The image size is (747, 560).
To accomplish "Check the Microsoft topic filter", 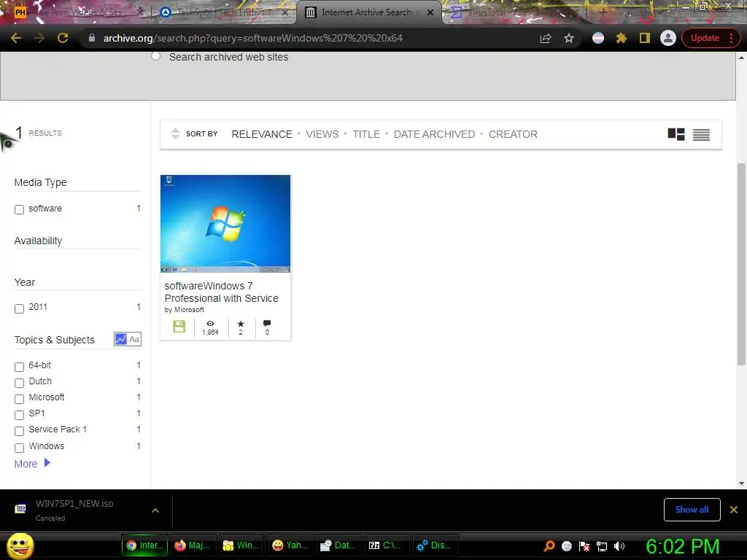I will (20, 399).
